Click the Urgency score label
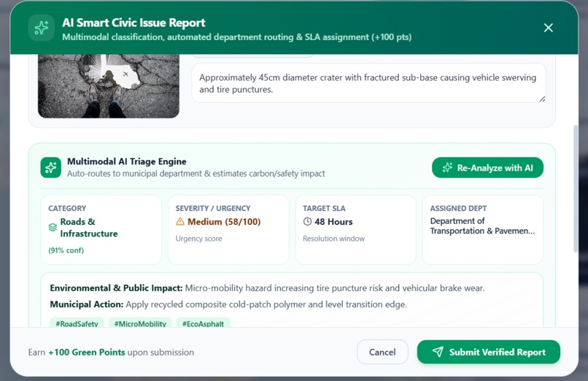Image resolution: width=588 pixels, height=381 pixels. point(198,239)
